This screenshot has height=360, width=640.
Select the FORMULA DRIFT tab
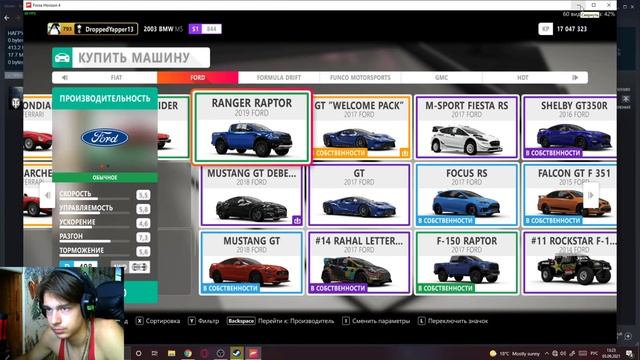[279, 78]
